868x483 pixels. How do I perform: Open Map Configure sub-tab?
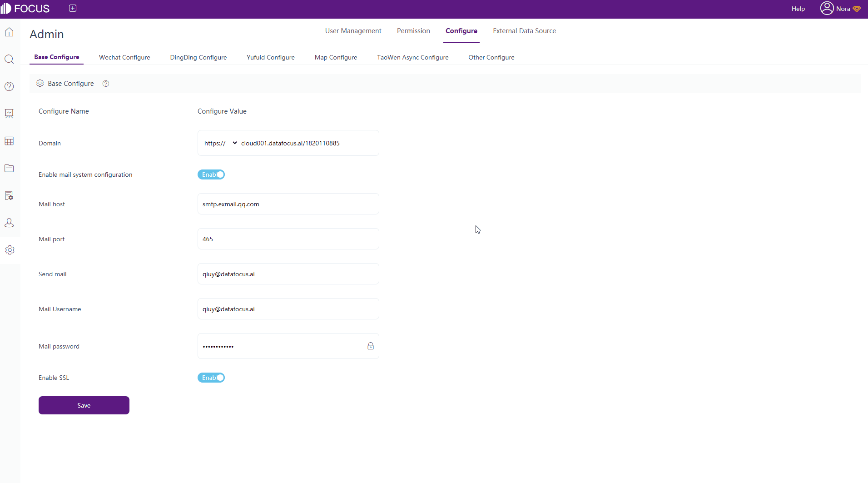coord(336,57)
